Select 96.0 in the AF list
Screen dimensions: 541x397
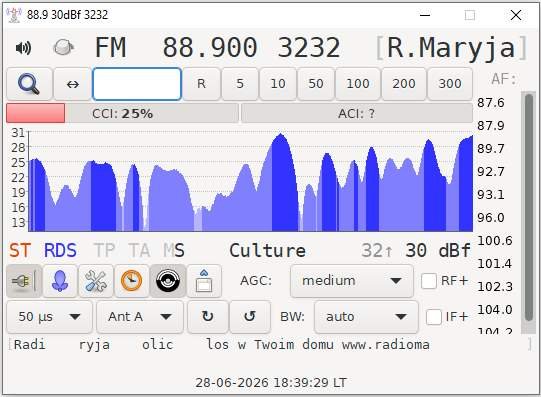click(x=491, y=218)
